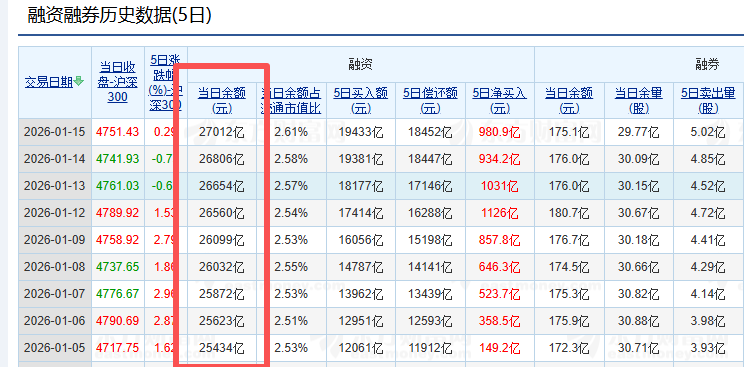Sort by 当日余额占流通市值比 header

tap(291, 100)
